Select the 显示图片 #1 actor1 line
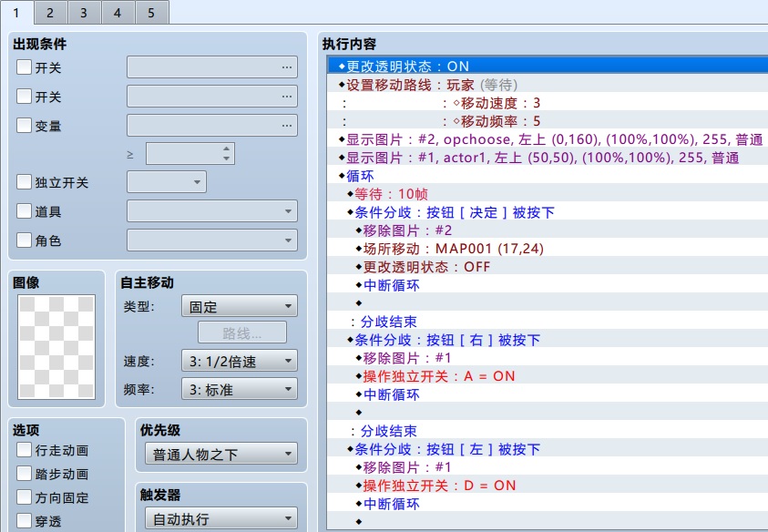This screenshot has height=532, width=768. point(548,158)
